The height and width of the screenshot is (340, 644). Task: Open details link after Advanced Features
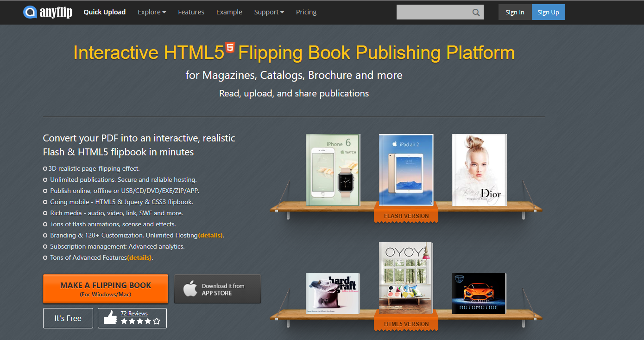pos(139,257)
